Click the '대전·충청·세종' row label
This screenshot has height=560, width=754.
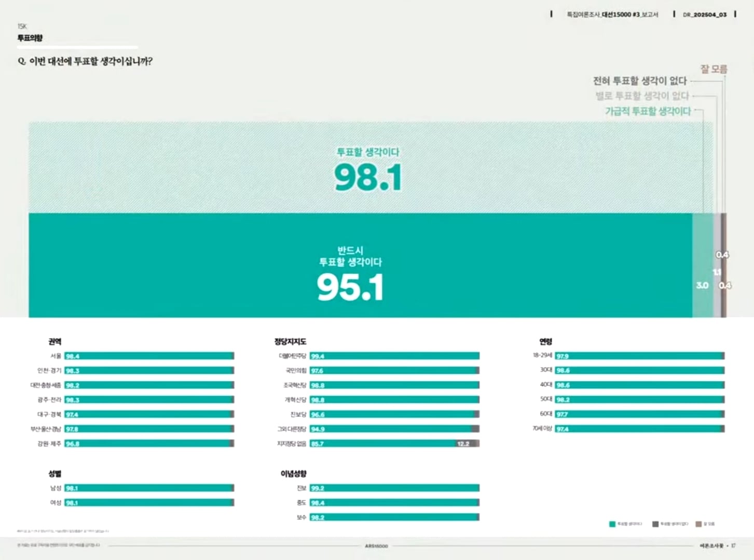click(x=46, y=385)
